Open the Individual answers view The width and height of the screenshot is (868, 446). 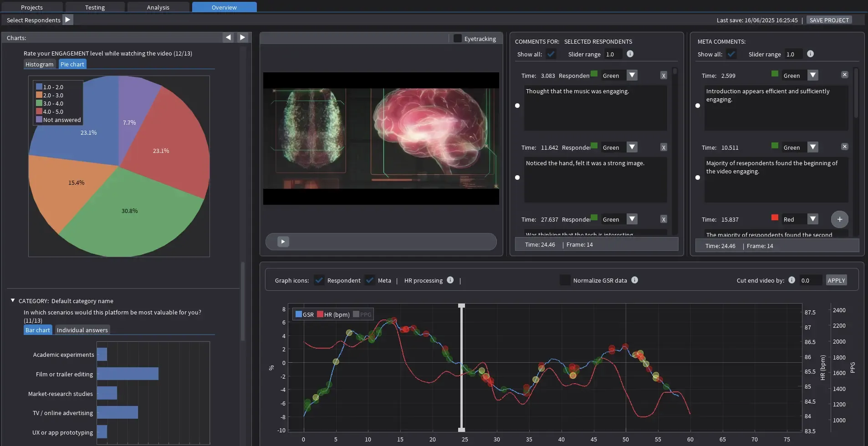coord(82,329)
